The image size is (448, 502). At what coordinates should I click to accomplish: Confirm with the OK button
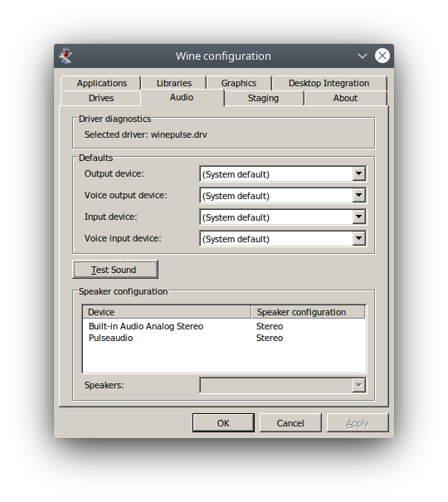(223, 423)
